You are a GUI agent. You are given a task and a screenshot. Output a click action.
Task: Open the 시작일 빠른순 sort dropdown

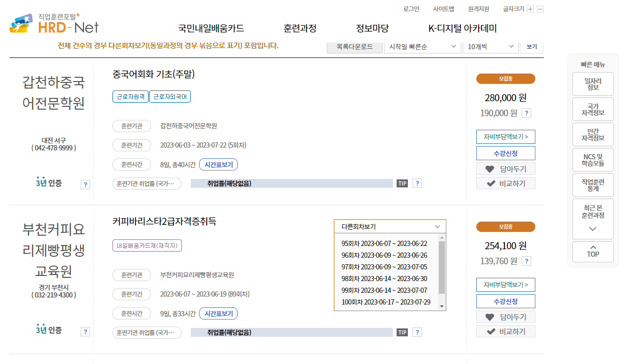pyautogui.click(x=421, y=46)
